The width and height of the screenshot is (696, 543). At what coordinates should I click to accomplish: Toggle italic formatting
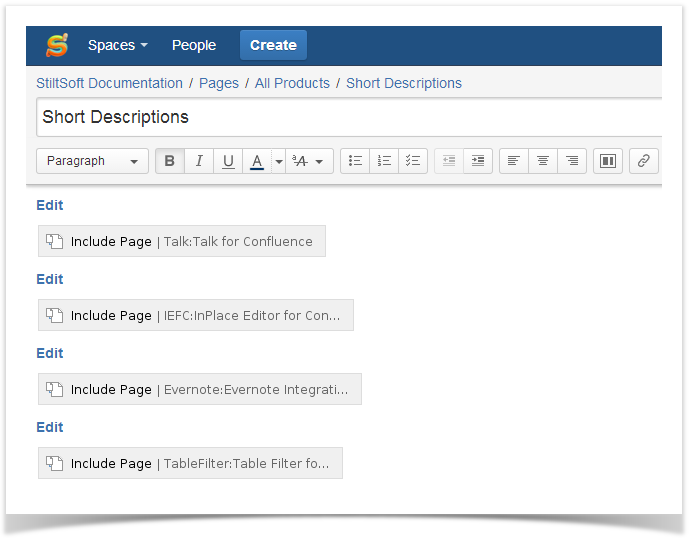click(199, 161)
